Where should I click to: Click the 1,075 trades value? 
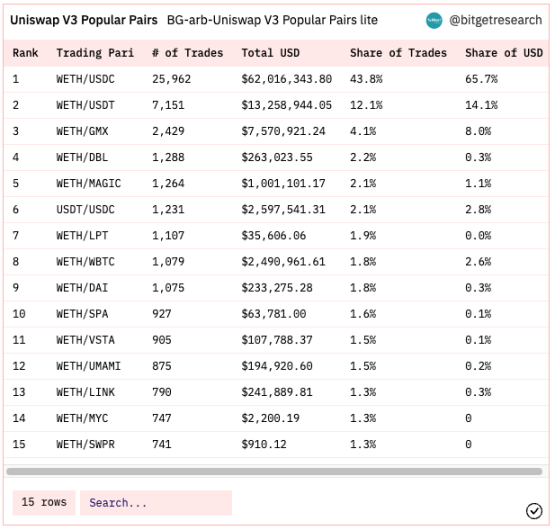coord(168,288)
